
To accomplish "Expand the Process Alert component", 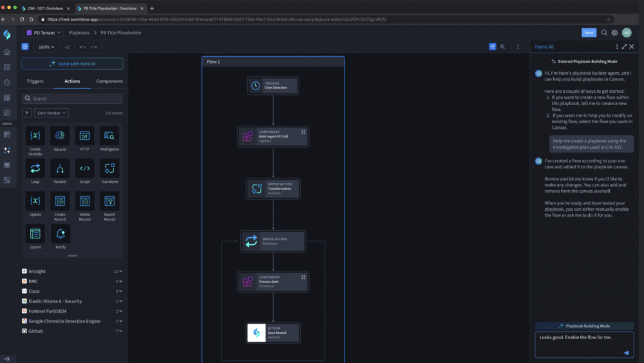I will tap(303, 277).
